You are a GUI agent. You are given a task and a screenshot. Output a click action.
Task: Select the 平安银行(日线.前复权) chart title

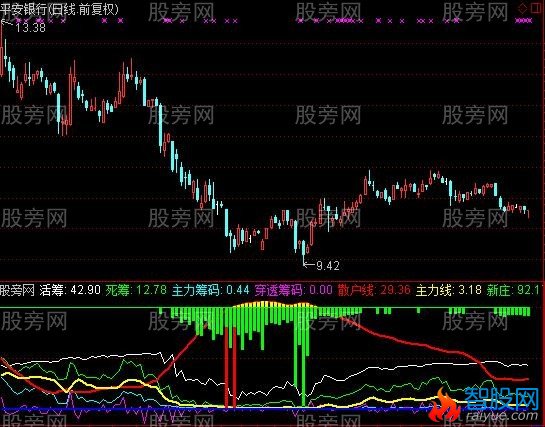pyautogui.click(x=59, y=9)
